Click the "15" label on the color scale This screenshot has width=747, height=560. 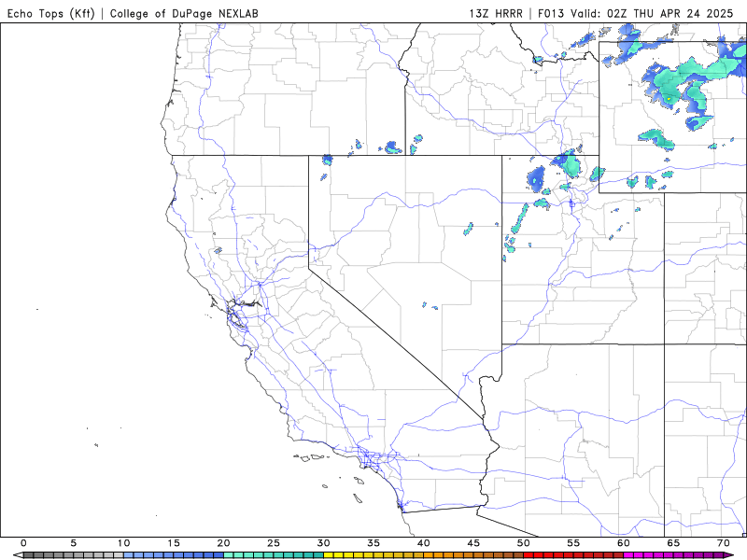pyautogui.click(x=174, y=543)
